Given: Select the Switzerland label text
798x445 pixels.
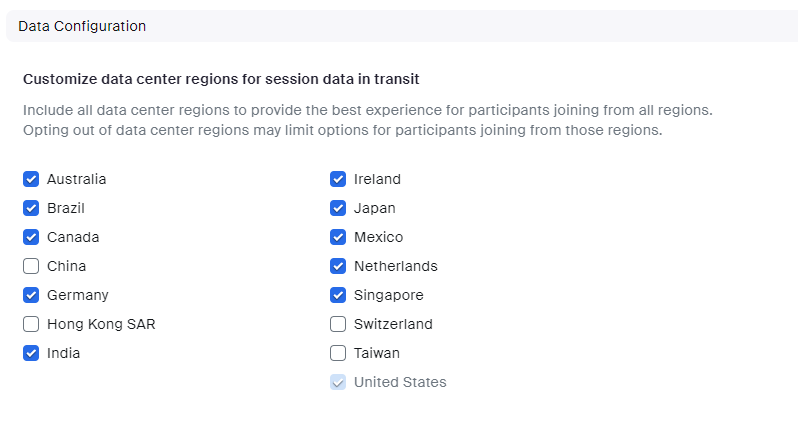Looking at the screenshot, I should tap(393, 324).
